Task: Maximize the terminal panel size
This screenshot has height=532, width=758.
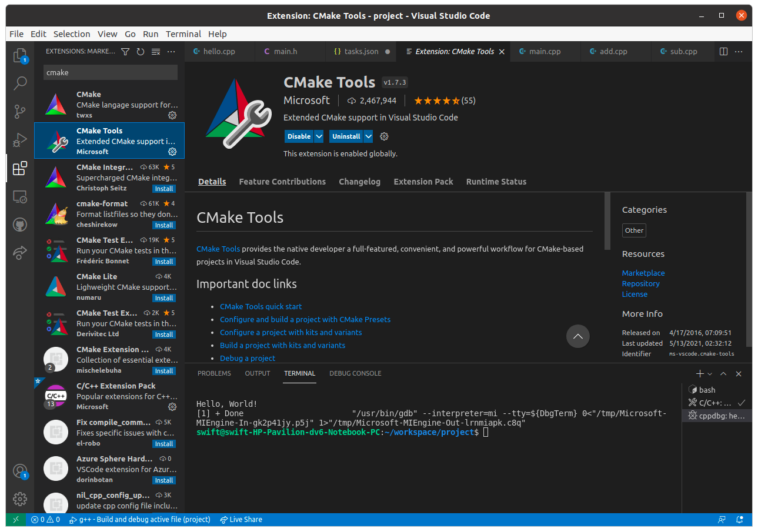Action: (x=723, y=374)
